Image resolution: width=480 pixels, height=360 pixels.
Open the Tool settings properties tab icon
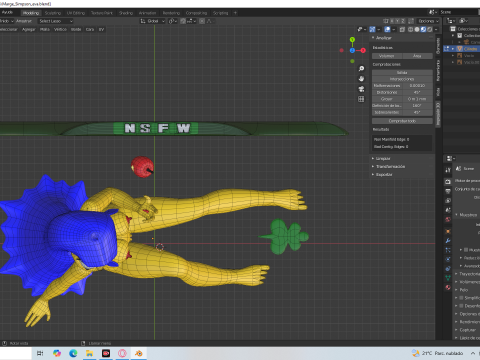point(448,170)
